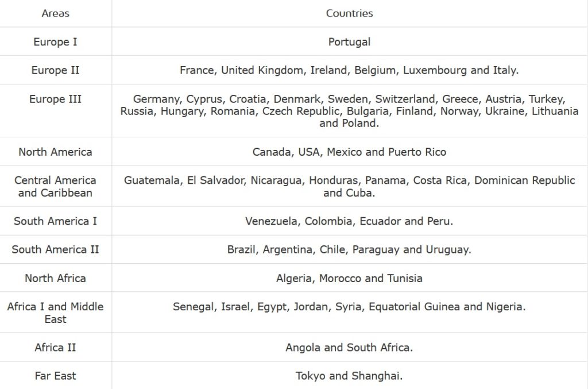Click the Venezuela, Colombia, Ecuador countries cell
Viewport: 588px width, 389px height.
pos(349,221)
